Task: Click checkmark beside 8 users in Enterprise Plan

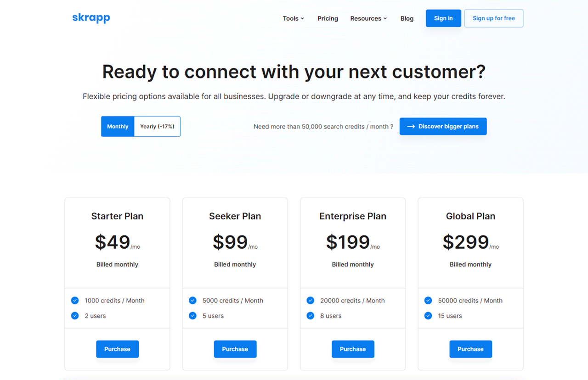Action: [310, 316]
